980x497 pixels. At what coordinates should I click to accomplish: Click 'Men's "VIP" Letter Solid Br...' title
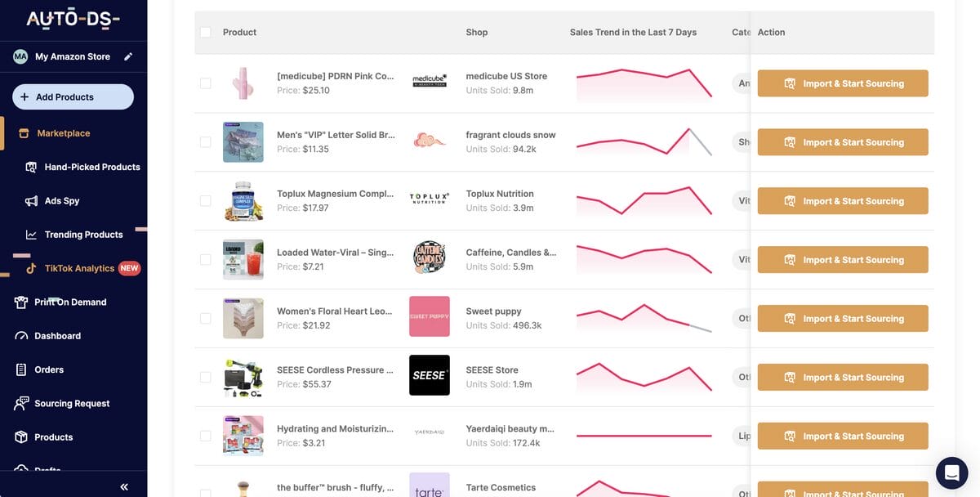[x=336, y=135]
